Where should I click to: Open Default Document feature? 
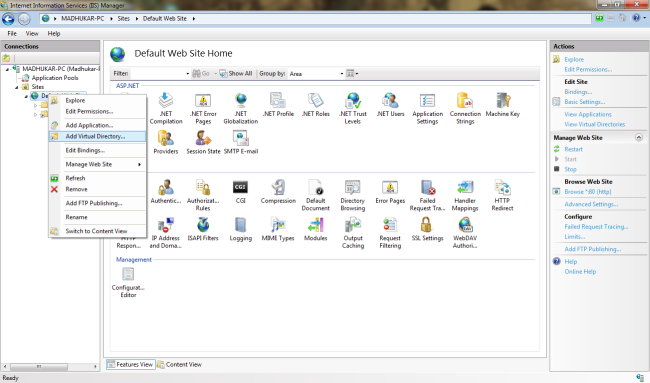315,195
